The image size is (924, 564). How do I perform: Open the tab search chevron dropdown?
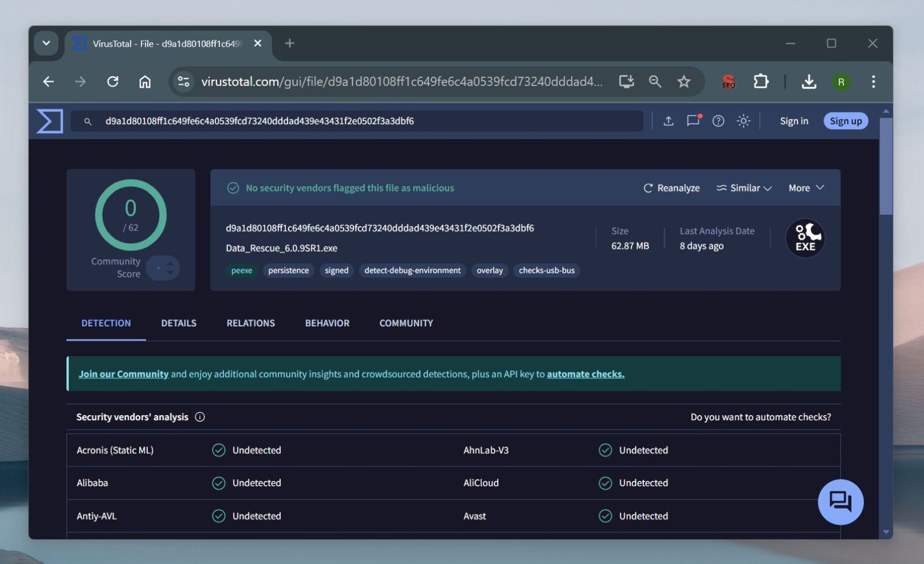tap(46, 43)
